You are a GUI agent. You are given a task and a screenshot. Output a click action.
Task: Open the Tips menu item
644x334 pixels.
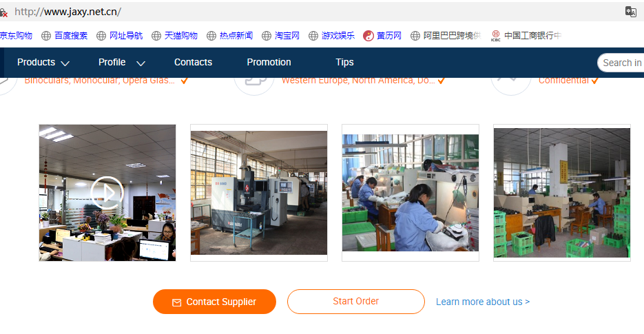344,63
